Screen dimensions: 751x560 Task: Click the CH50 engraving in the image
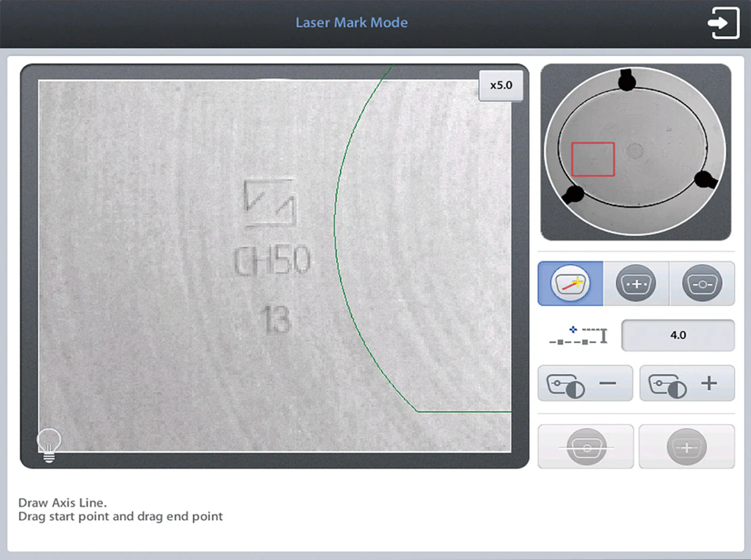coord(272,262)
